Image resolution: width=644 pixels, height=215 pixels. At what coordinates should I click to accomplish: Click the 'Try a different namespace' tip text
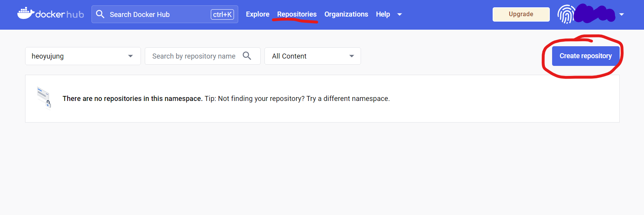[348, 99]
